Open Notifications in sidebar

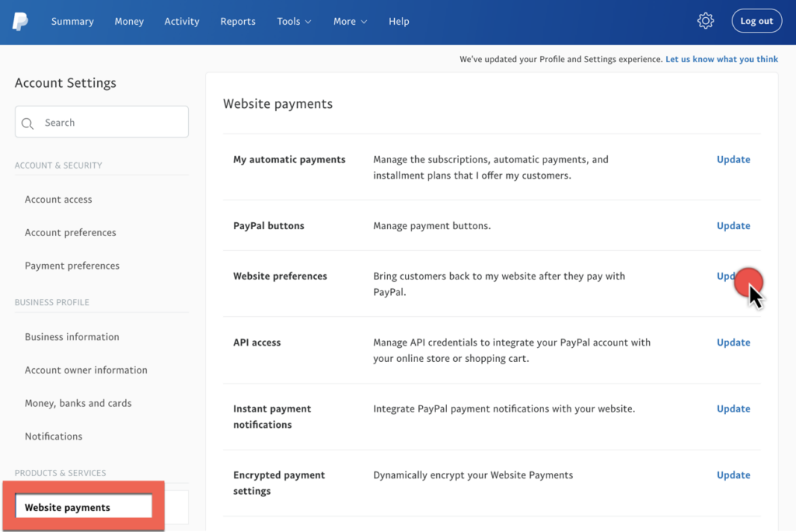point(54,436)
